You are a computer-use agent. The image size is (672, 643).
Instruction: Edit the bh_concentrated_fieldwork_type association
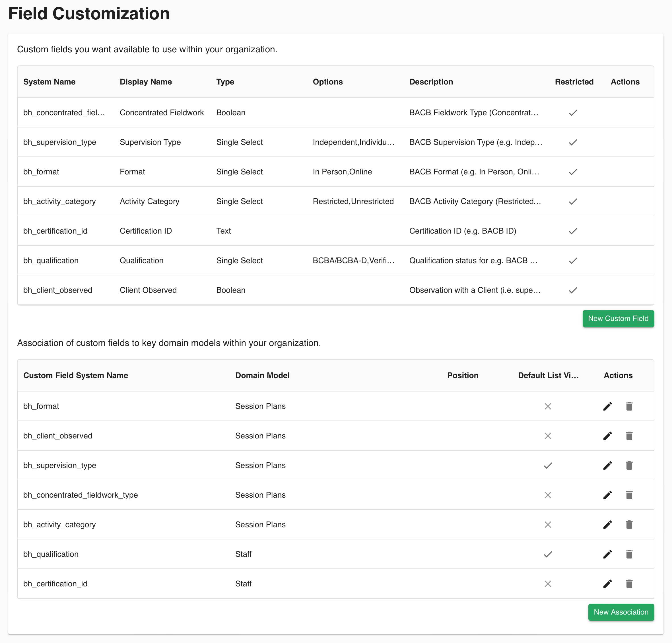(607, 495)
